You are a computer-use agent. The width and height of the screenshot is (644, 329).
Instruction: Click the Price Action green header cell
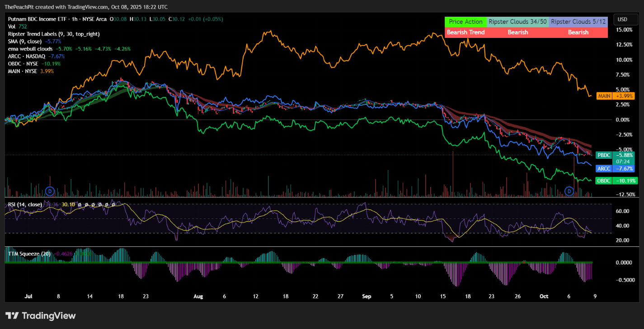[465, 22]
